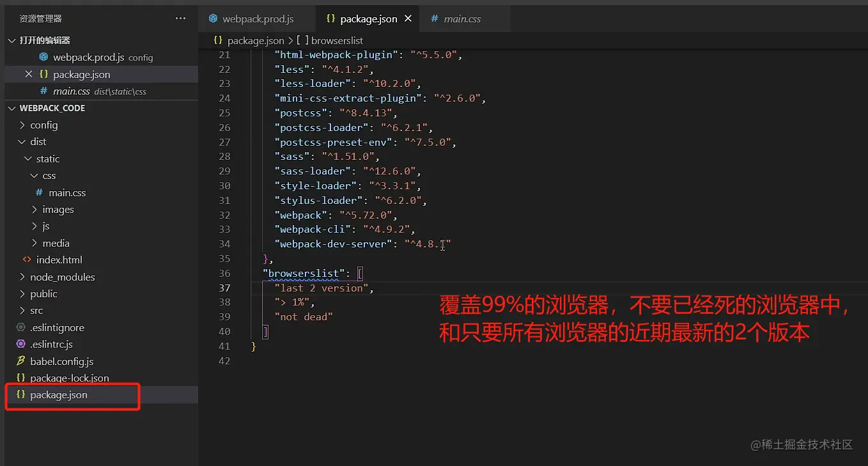The width and height of the screenshot is (868, 466).
Task: Expand the node_modules folder
Action: point(22,277)
